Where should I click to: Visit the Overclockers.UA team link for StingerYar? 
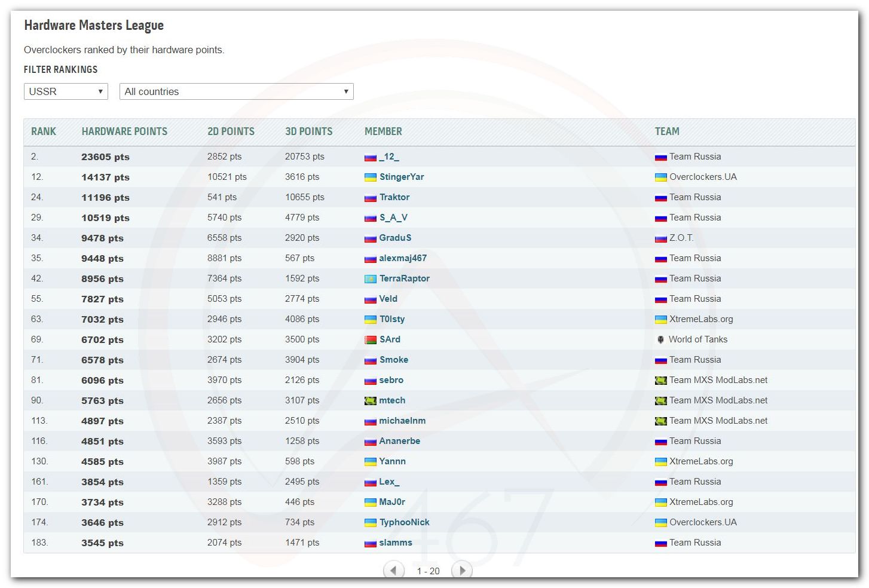click(x=703, y=177)
